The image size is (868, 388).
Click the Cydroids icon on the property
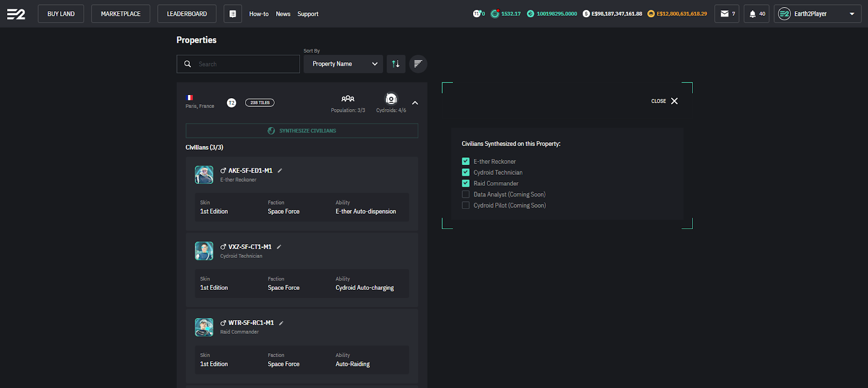click(x=391, y=99)
